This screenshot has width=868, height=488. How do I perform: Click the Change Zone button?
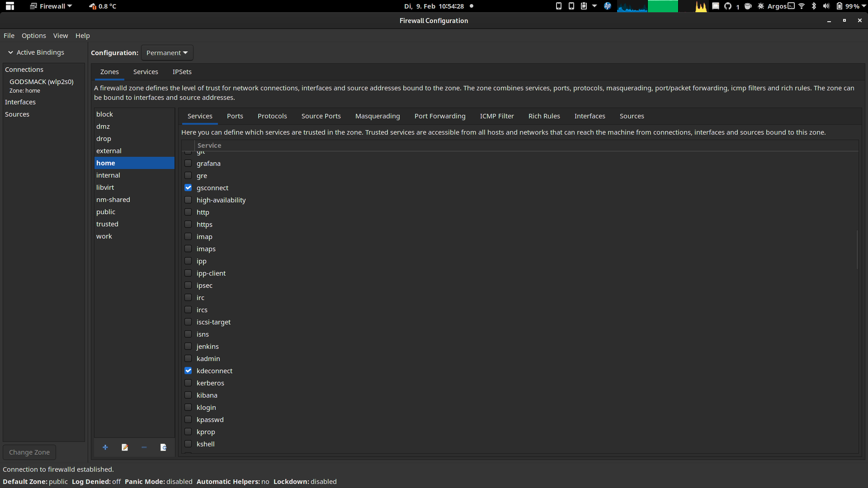click(x=29, y=452)
